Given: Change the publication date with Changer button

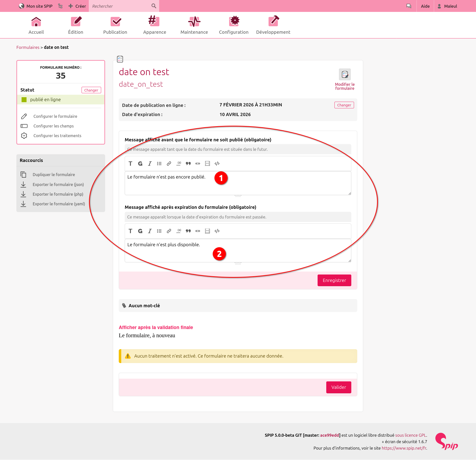Looking at the screenshot, I should point(344,105).
